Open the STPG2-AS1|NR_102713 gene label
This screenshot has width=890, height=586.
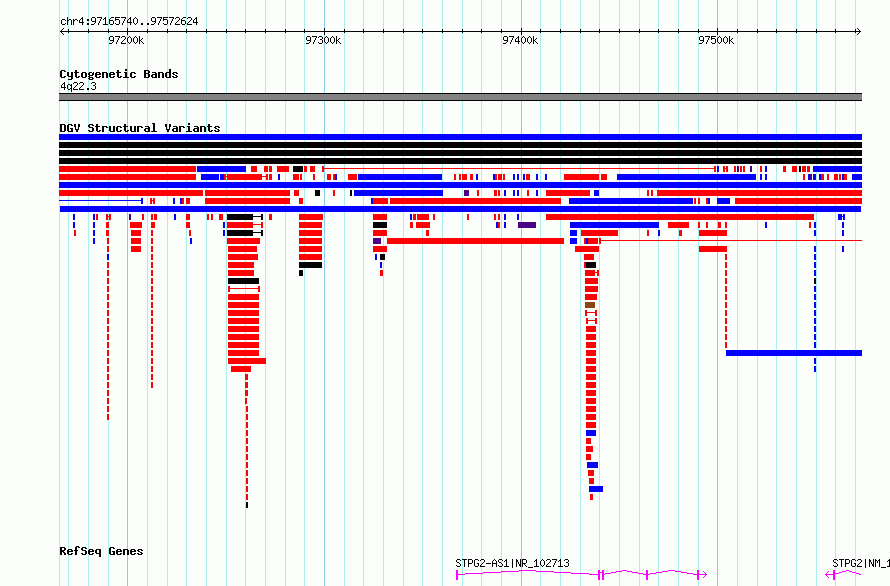512,563
